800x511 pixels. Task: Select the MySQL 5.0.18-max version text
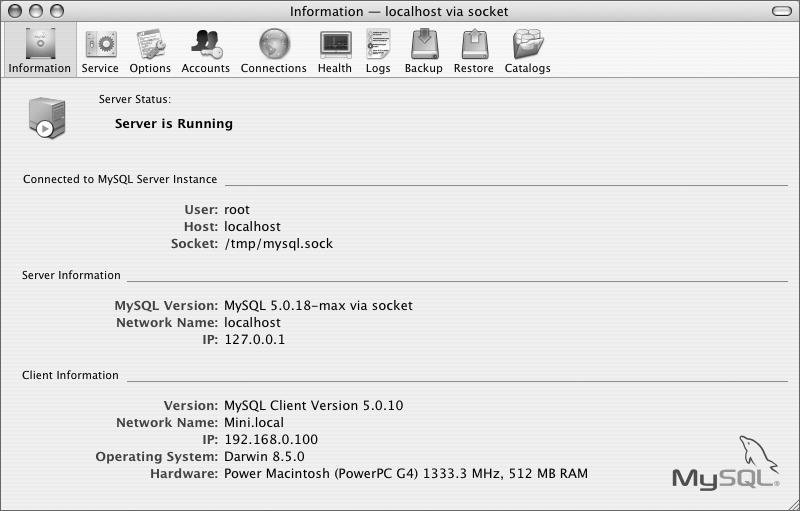coord(318,306)
